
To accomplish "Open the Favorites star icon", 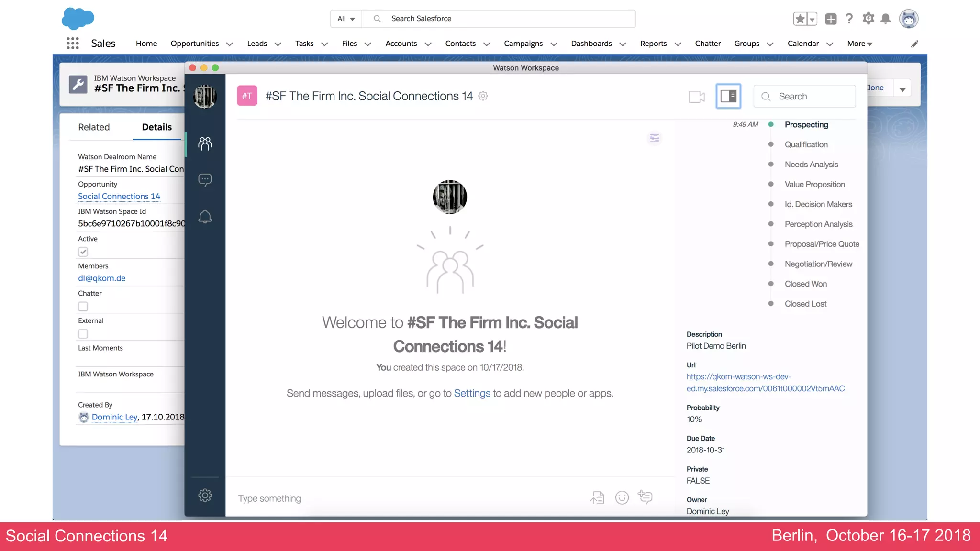I will pyautogui.click(x=800, y=19).
